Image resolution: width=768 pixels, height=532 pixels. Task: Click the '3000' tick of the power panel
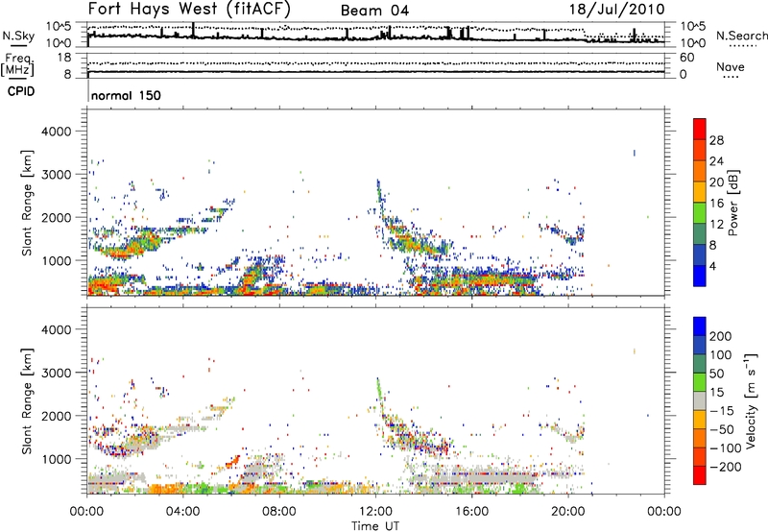tap(57, 175)
